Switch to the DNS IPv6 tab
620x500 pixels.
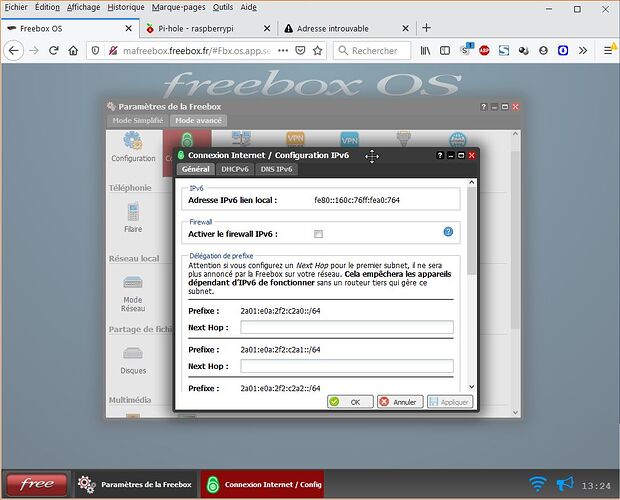click(x=276, y=169)
